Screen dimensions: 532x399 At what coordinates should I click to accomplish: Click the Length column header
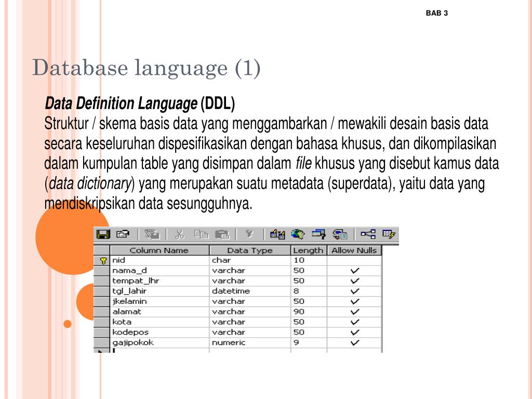click(309, 250)
